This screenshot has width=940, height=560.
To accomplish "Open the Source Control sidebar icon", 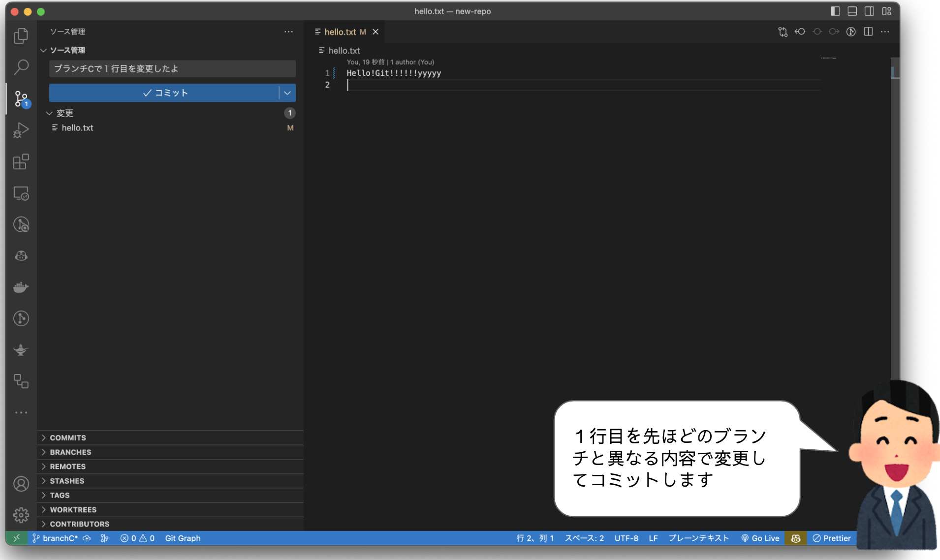I will tap(21, 98).
